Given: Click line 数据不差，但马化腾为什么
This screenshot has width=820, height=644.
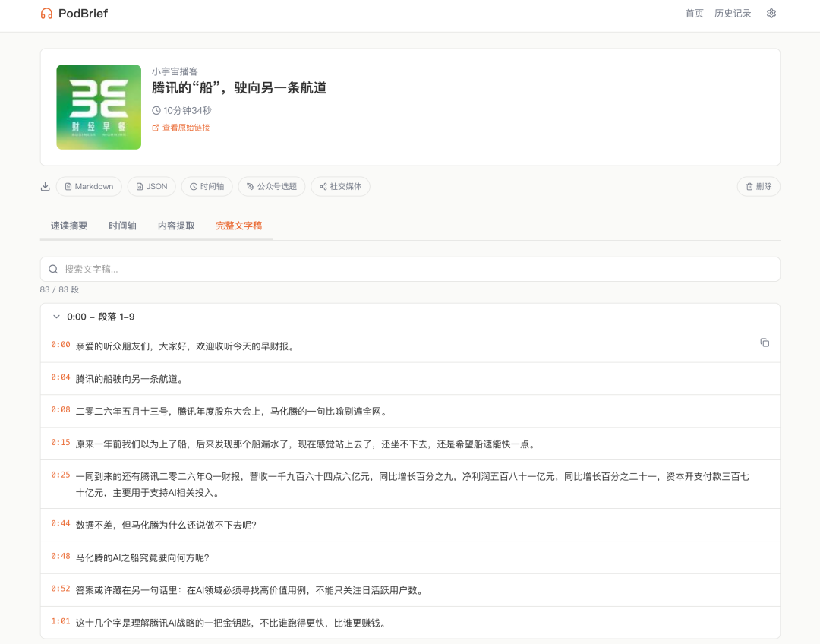Looking at the screenshot, I should [166, 526].
